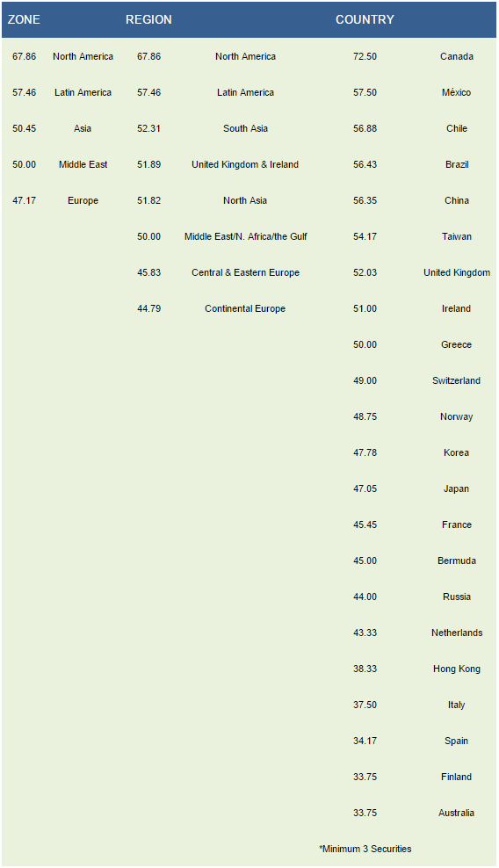Click the Chile country entry
Viewport: 499px width, 868px height.
coord(456,128)
